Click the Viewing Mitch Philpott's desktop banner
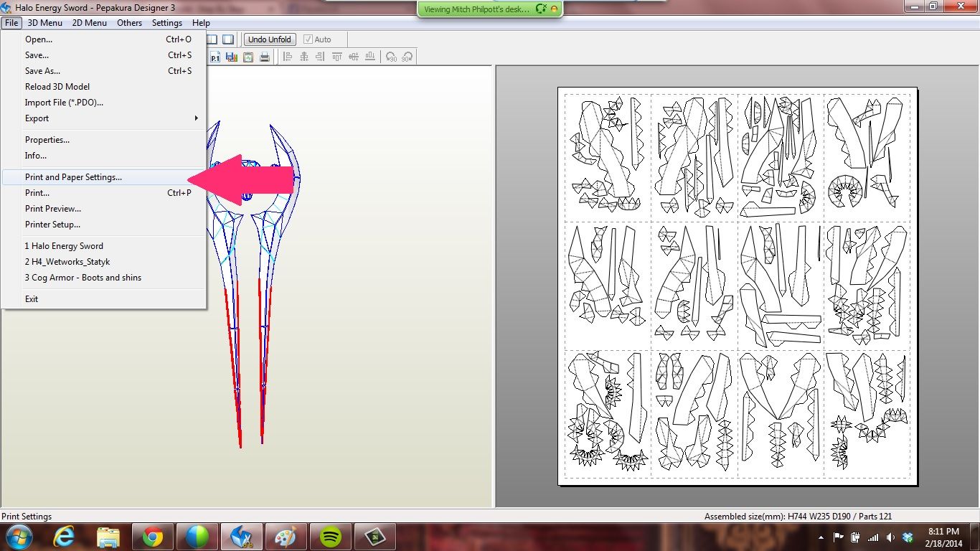980x551 pixels. (489, 9)
